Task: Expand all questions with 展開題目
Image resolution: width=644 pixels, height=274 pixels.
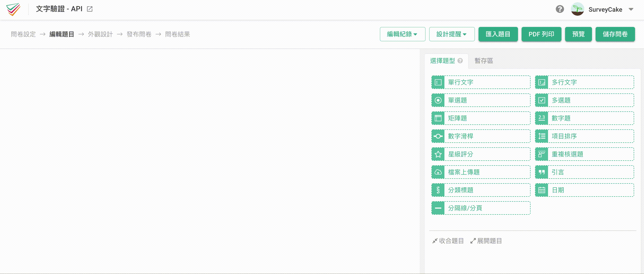Action: pyautogui.click(x=486, y=241)
